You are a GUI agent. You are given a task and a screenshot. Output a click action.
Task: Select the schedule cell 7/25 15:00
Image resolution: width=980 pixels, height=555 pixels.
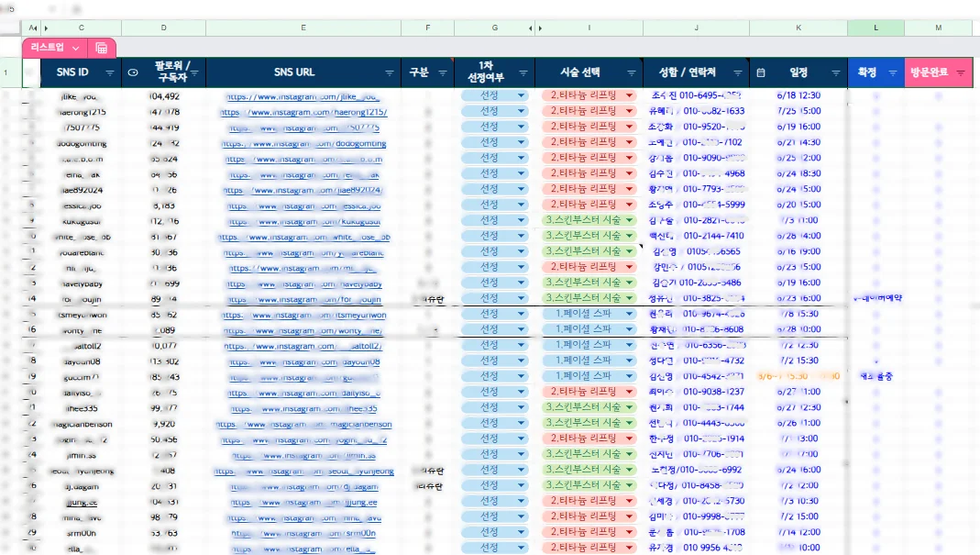[x=798, y=111]
